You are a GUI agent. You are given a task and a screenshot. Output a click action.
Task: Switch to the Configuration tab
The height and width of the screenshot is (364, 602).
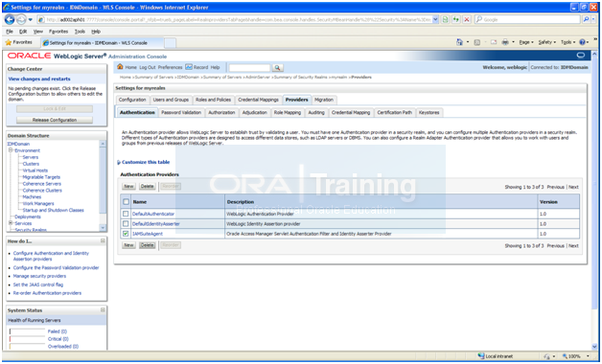click(x=132, y=100)
